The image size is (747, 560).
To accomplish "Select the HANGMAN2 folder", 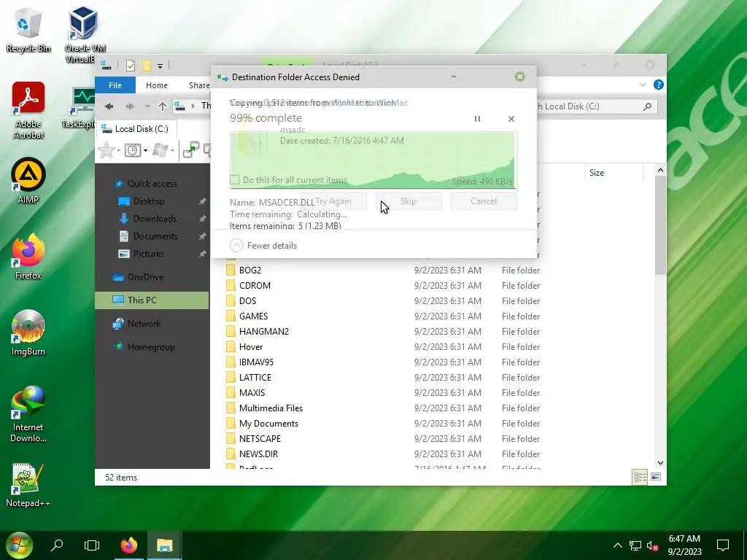I will point(264,332).
